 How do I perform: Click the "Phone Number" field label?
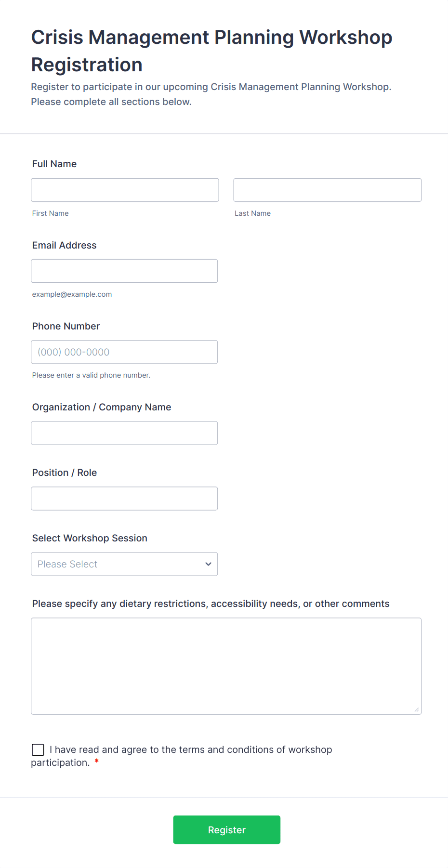[x=66, y=326]
